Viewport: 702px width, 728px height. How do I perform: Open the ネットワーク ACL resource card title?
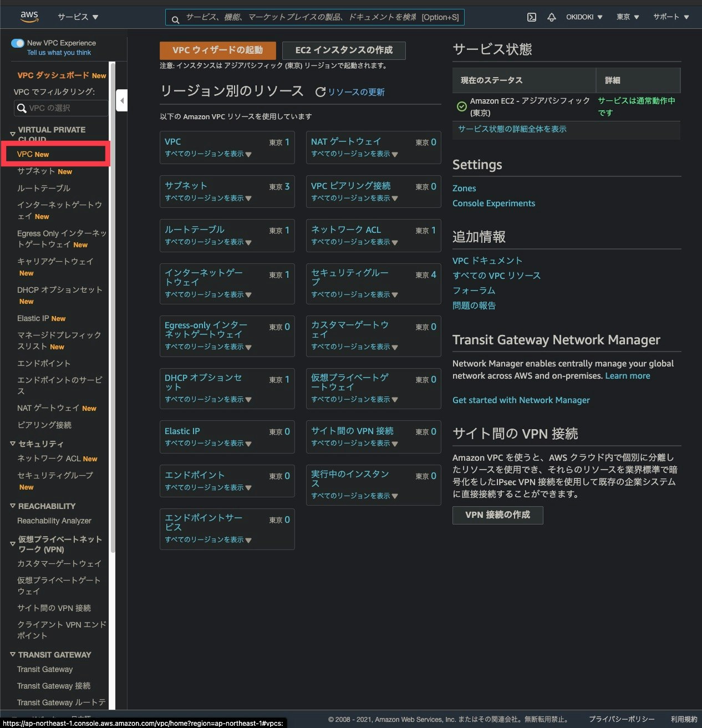tap(346, 230)
